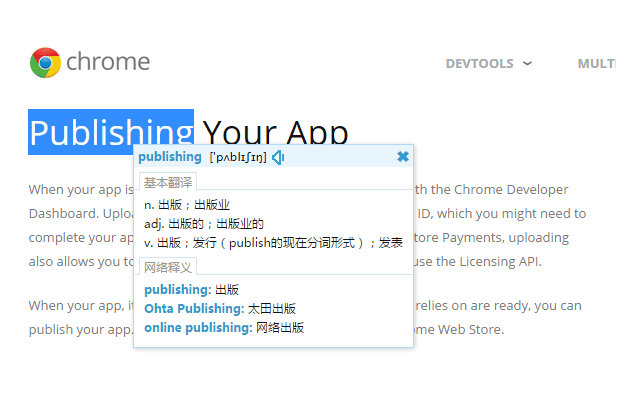Image resolution: width=640 pixels, height=400 pixels.
Task: Click the 'n. 出版；出版业' definition line
Action: click(187, 205)
